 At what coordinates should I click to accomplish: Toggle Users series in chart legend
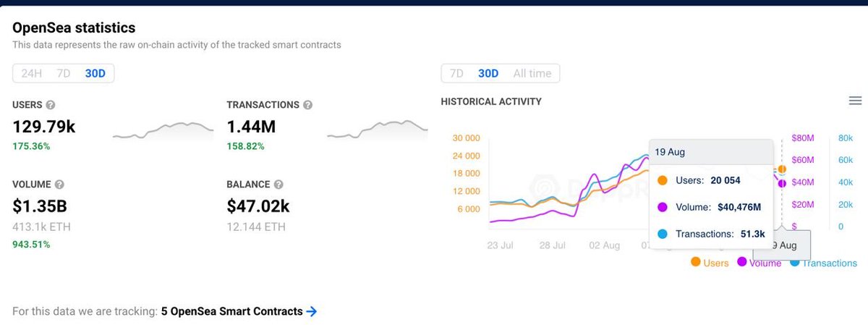click(x=710, y=263)
